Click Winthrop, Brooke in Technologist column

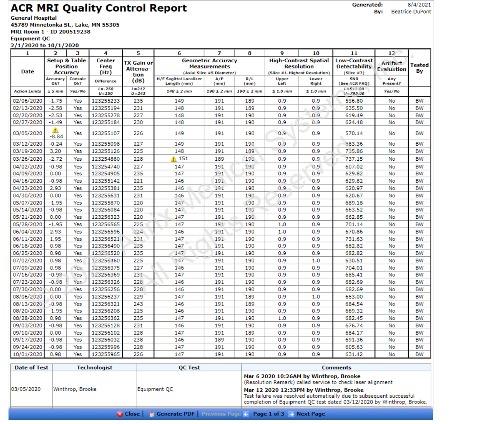coord(75,389)
